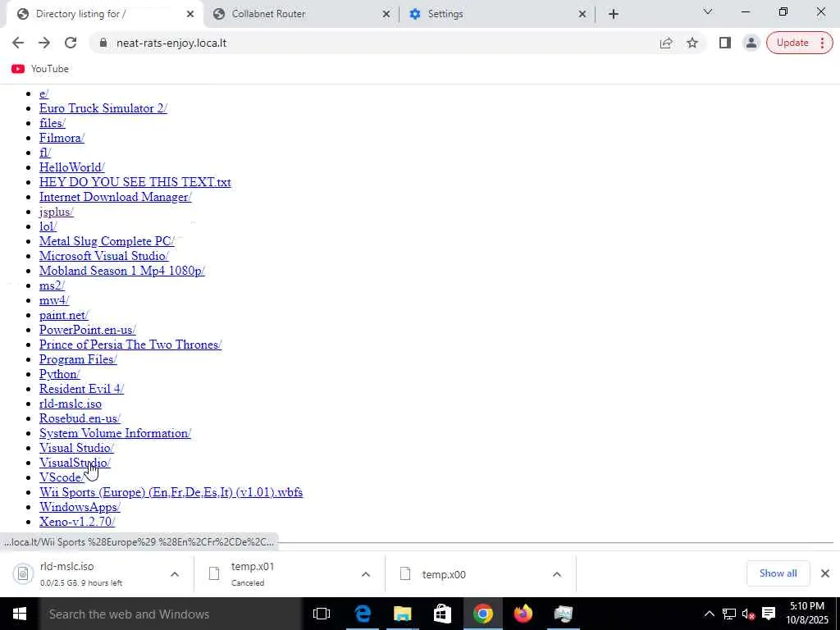Open the tab search chevron
840x630 pixels.
708,11
